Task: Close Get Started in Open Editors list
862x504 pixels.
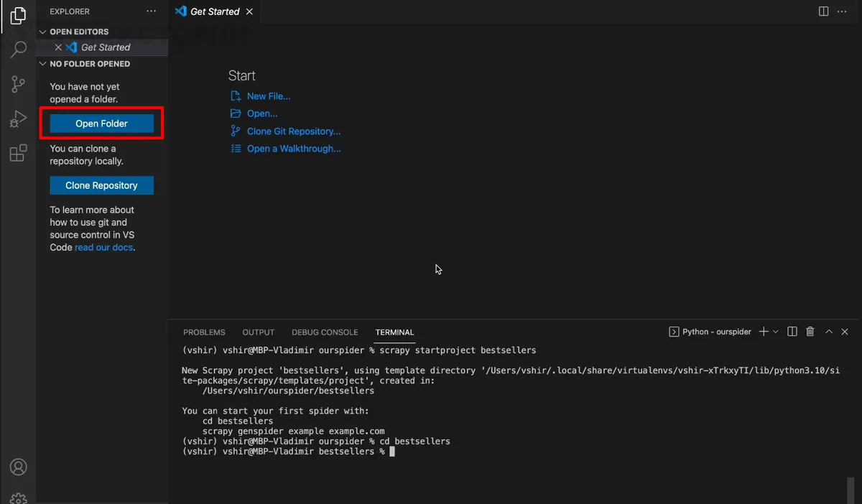Action: click(59, 47)
